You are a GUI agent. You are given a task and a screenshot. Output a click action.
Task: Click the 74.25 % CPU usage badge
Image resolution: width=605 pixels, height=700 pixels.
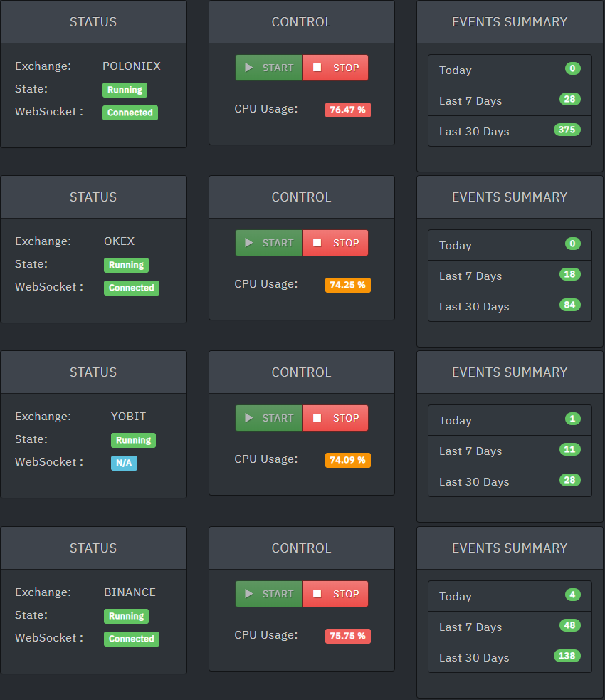click(347, 285)
